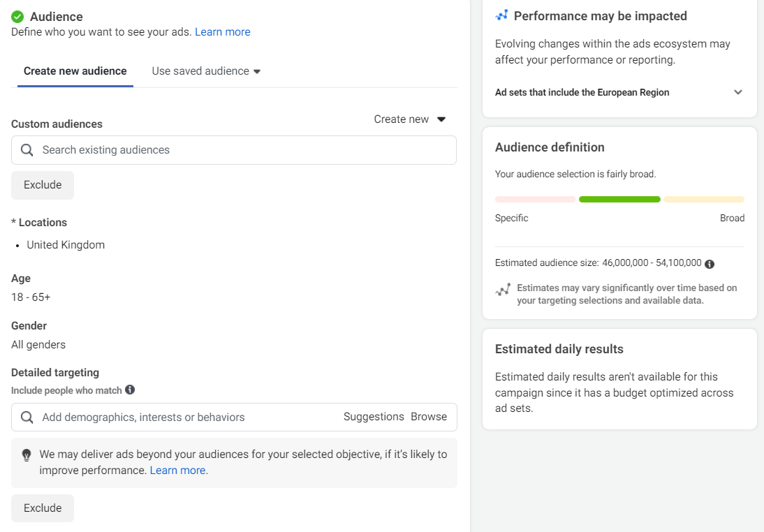The height and width of the screenshot is (532, 764).
Task: Click the lightbulb tip icon
Action: point(27,455)
